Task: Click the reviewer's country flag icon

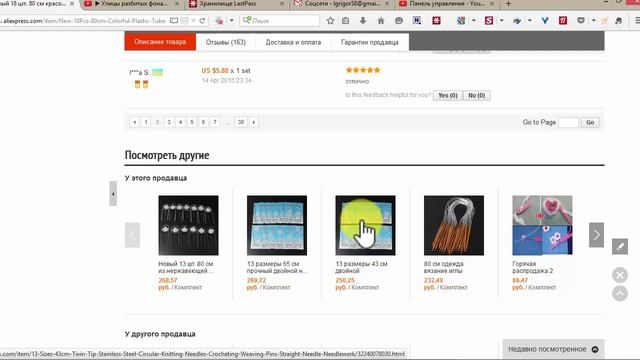Action: pyautogui.click(x=158, y=73)
